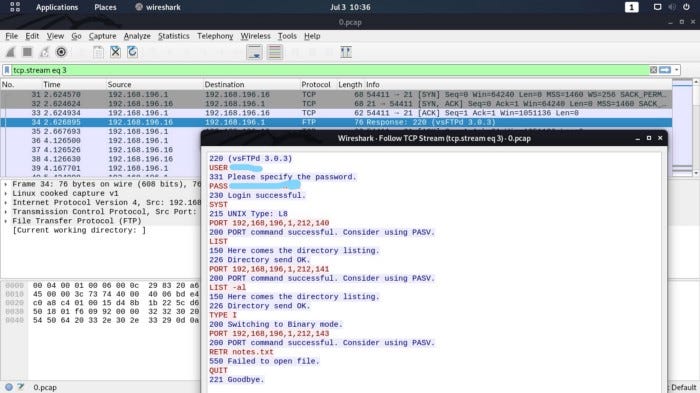Screen dimensions: 700x393
Task: Open the Tools menu
Action: 287,36
